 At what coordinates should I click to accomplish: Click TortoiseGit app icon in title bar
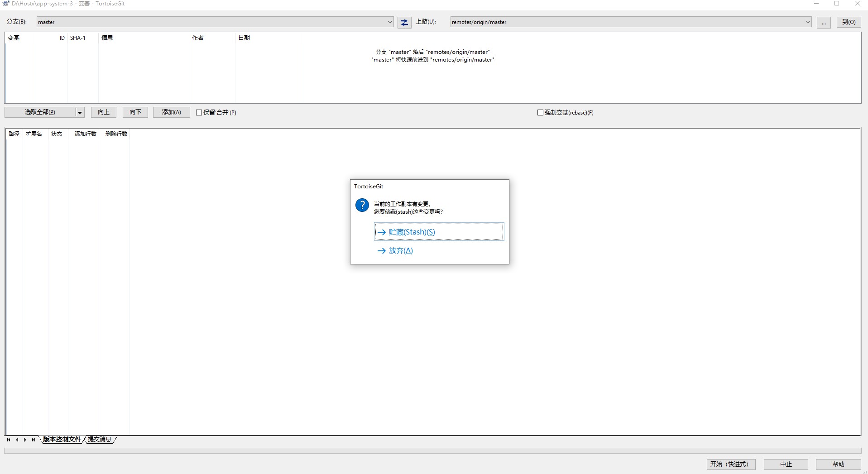(6, 4)
